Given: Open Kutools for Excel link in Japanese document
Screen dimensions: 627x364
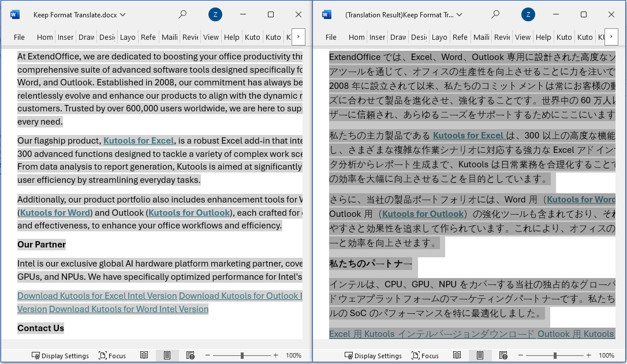Looking at the screenshot, I should point(469,136).
